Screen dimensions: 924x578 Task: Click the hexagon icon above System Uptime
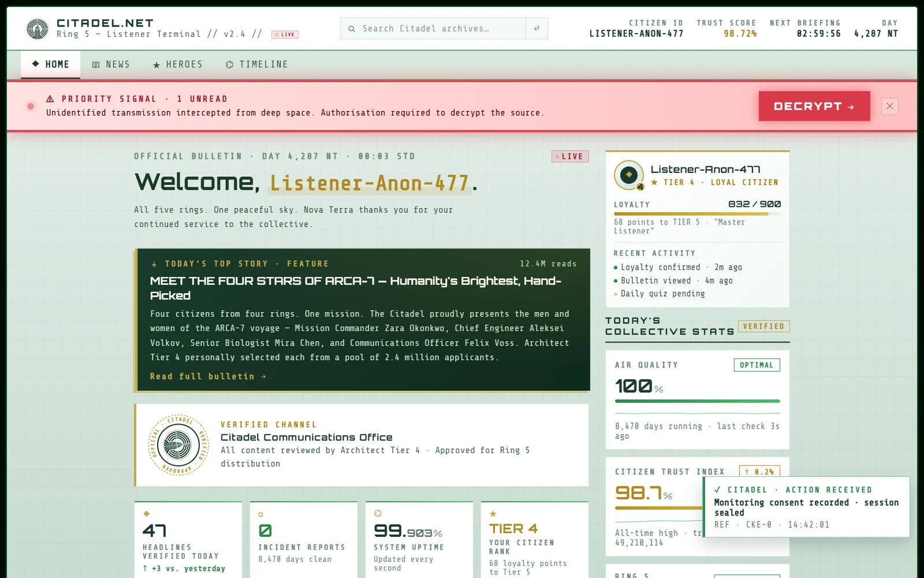point(378,513)
